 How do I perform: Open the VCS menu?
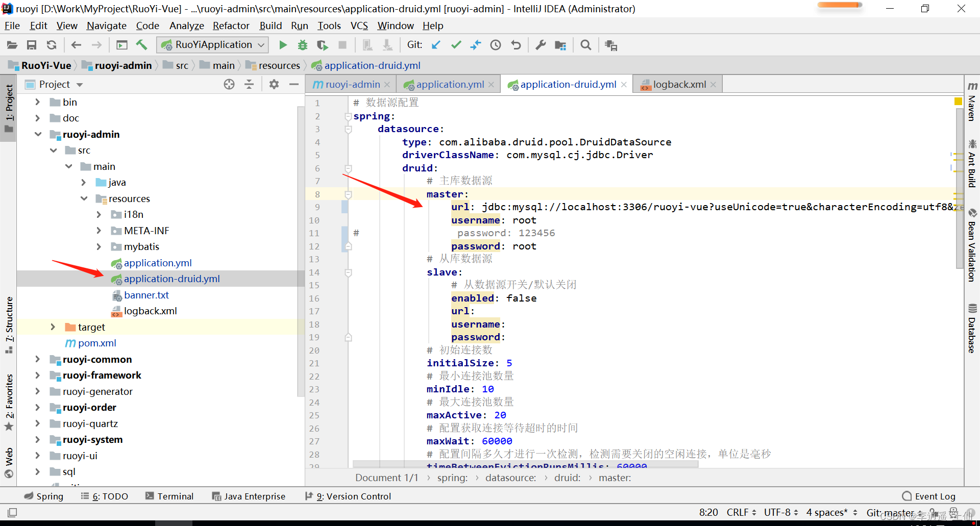(359, 26)
